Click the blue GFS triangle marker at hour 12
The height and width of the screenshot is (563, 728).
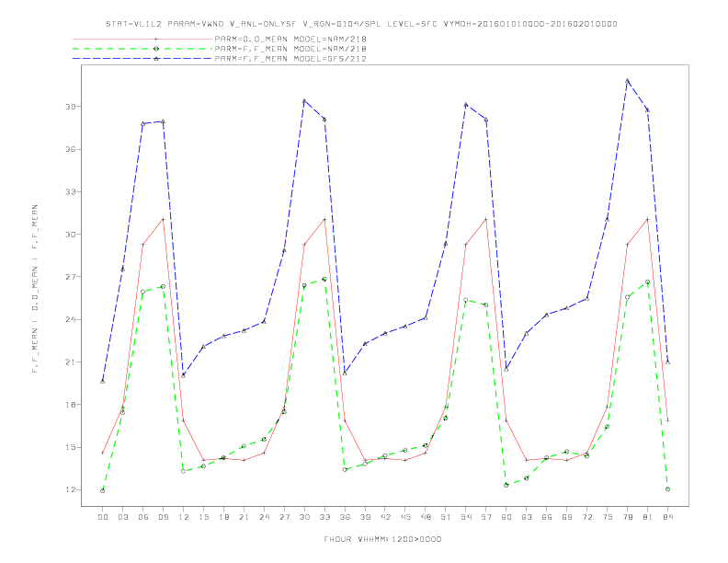(184, 375)
